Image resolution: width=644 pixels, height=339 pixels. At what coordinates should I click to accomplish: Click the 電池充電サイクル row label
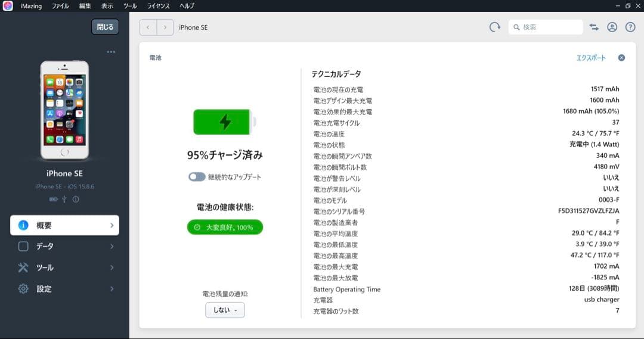coord(337,123)
